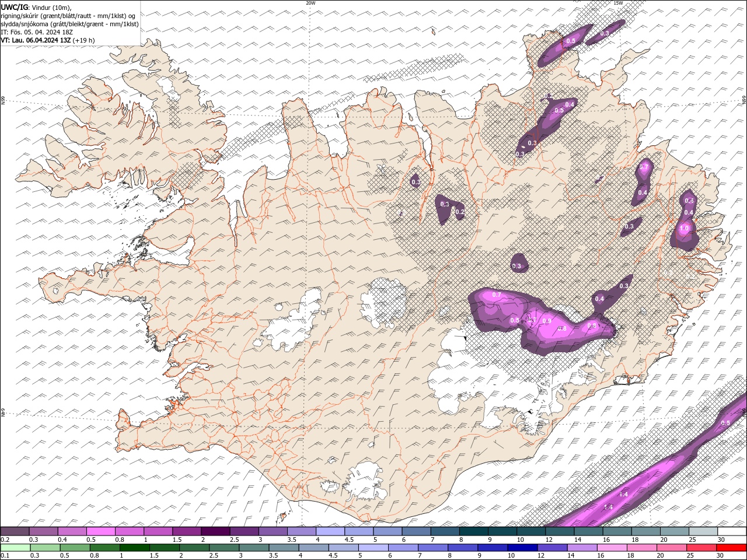Image resolution: width=747 pixels, height=560 pixels.
Task: Click the 'UWC/IG: Vindur (10m),' title line
Action: point(36,7)
